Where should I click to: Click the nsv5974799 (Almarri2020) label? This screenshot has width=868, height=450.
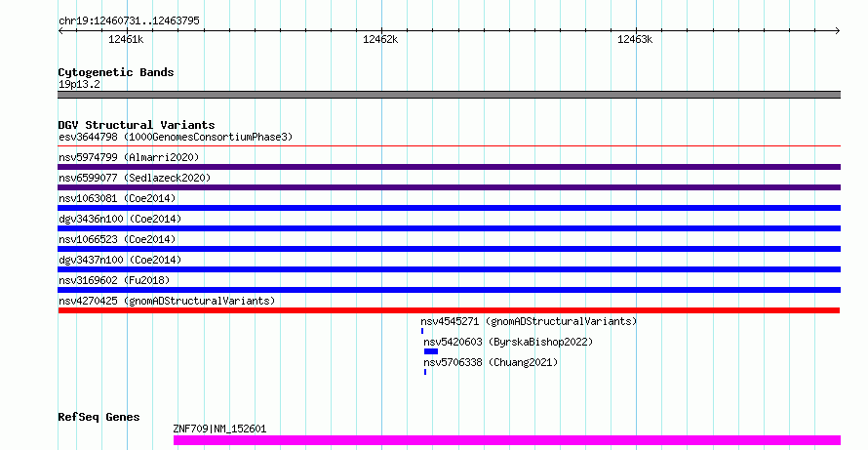click(129, 157)
